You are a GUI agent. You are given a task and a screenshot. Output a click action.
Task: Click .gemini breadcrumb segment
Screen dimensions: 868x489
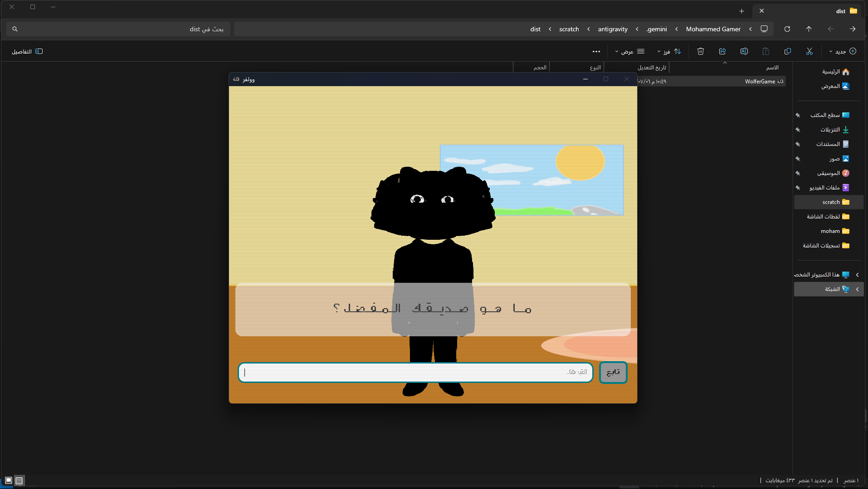click(657, 29)
